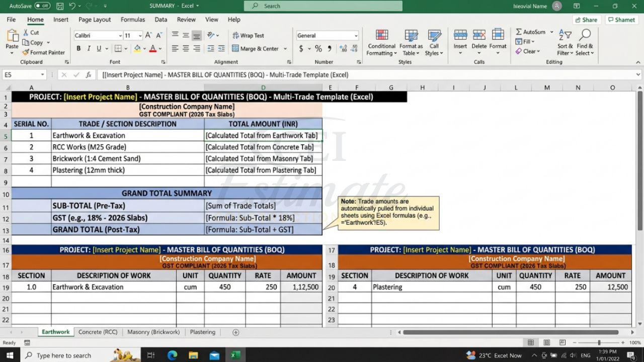Add a new worksheet with the plus button
The width and height of the screenshot is (644, 362).
[235, 332]
